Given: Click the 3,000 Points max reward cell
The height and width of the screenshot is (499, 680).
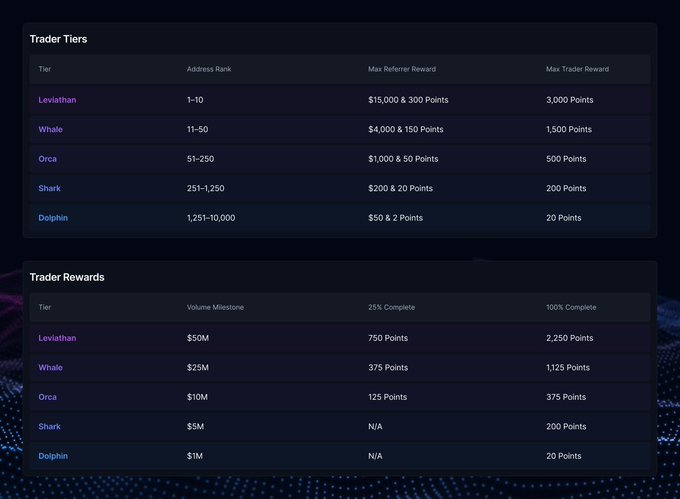Looking at the screenshot, I should [x=569, y=100].
